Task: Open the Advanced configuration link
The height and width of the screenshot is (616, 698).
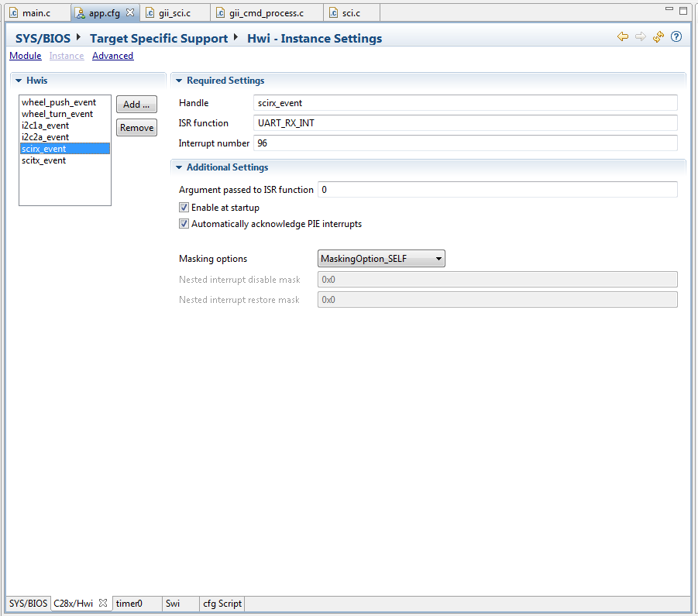Action: click(112, 55)
